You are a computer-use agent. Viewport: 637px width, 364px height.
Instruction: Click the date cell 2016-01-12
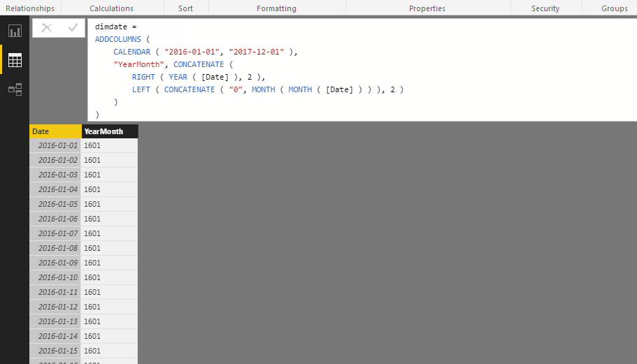coord(55,307)
